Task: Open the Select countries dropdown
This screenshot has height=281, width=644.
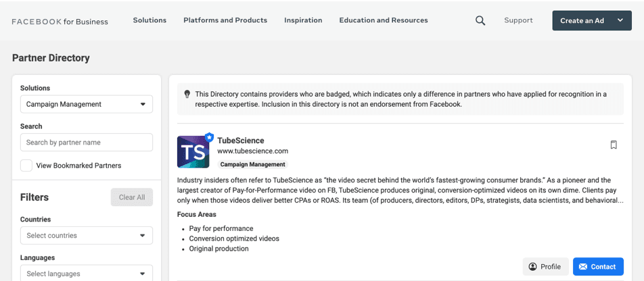Action: click(87, 236)
